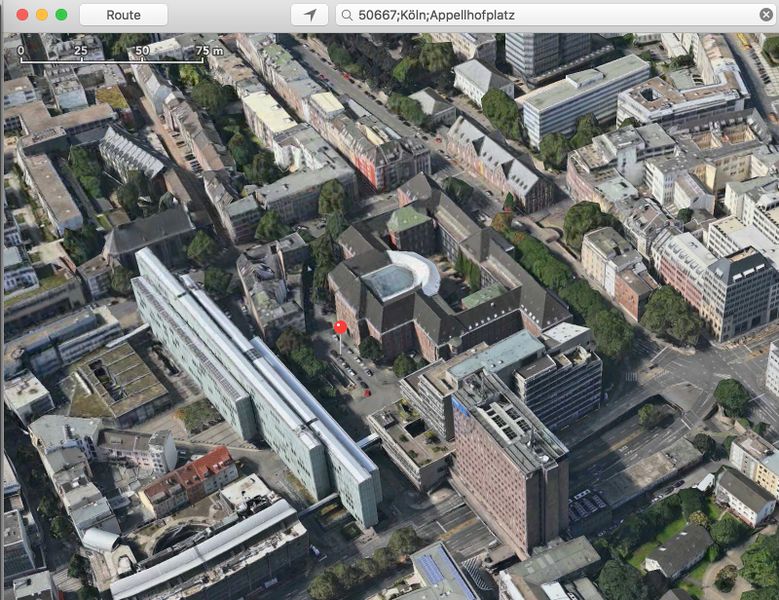
Task: Click the magnifying glass search icon
Action: coord(346,15)
